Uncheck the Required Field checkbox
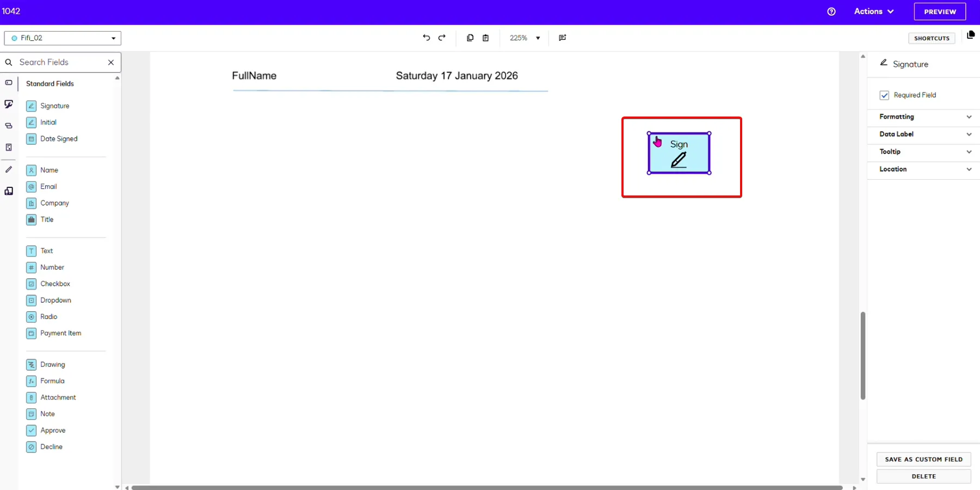This screenshot has width=980, height=490. pyautogui.click(x=884, y=95)
